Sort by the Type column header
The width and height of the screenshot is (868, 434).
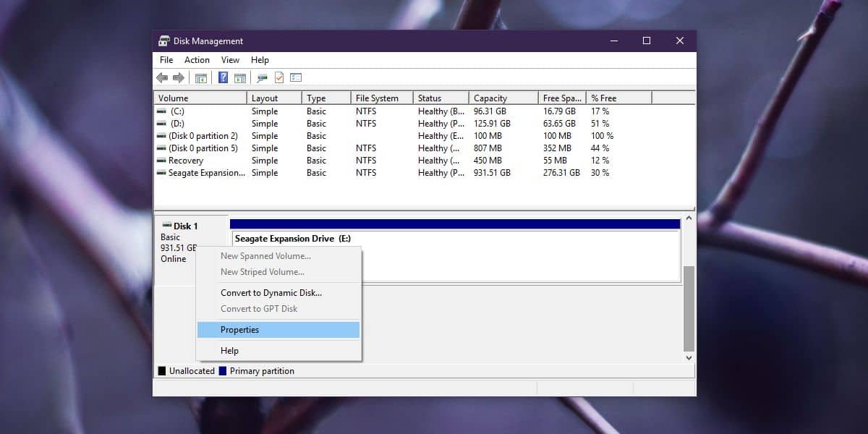[326, 98]
